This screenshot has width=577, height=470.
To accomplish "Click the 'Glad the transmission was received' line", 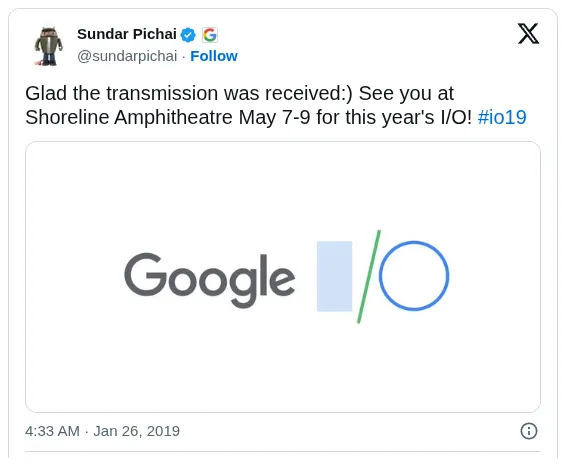I will pyautogui.click(x=189, y=93).
